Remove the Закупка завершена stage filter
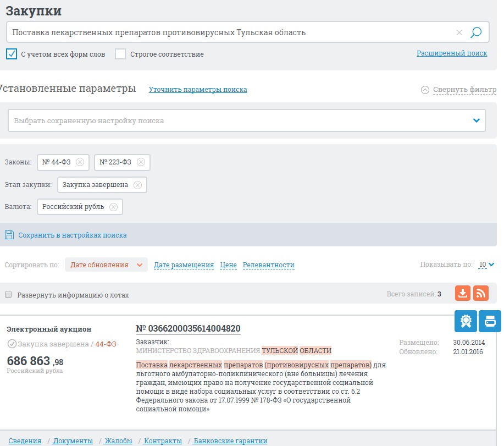 coord(137,185)
